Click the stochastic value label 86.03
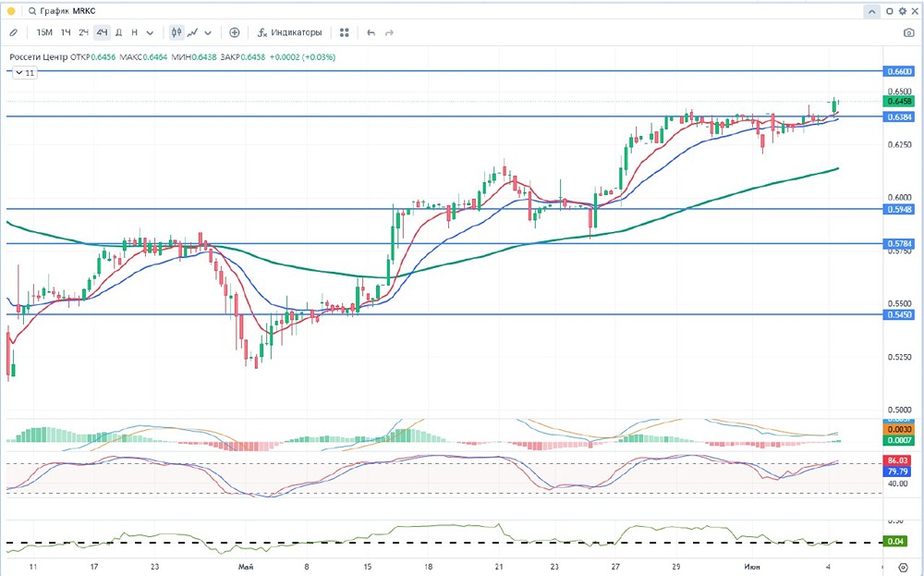 [896, 460]
